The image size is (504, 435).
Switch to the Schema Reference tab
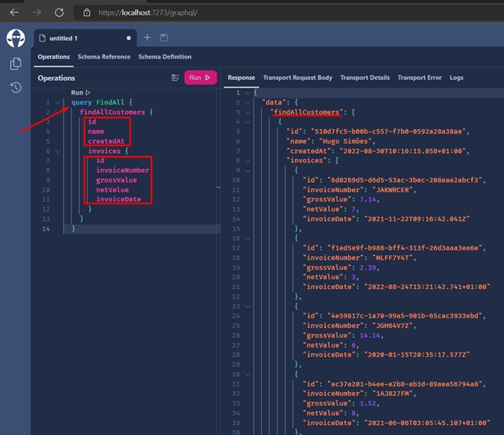104,57
